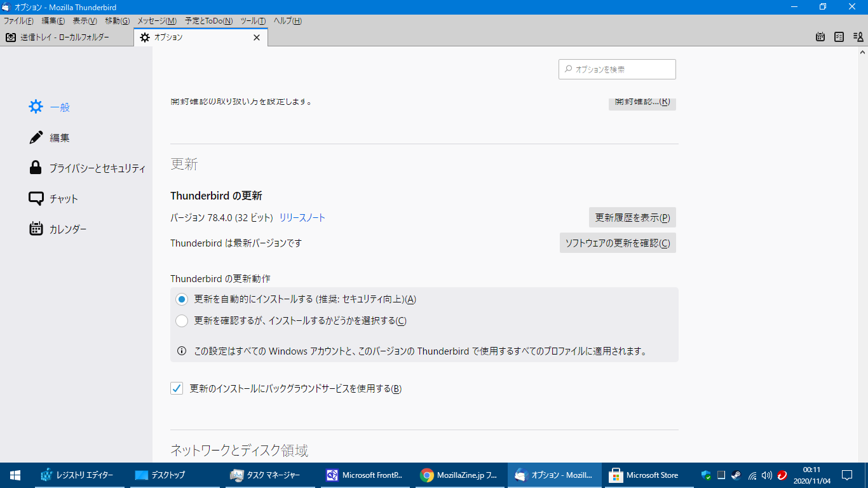Switch to 送信トレイ - ローカルフォルダー tab

pos(65,37)
